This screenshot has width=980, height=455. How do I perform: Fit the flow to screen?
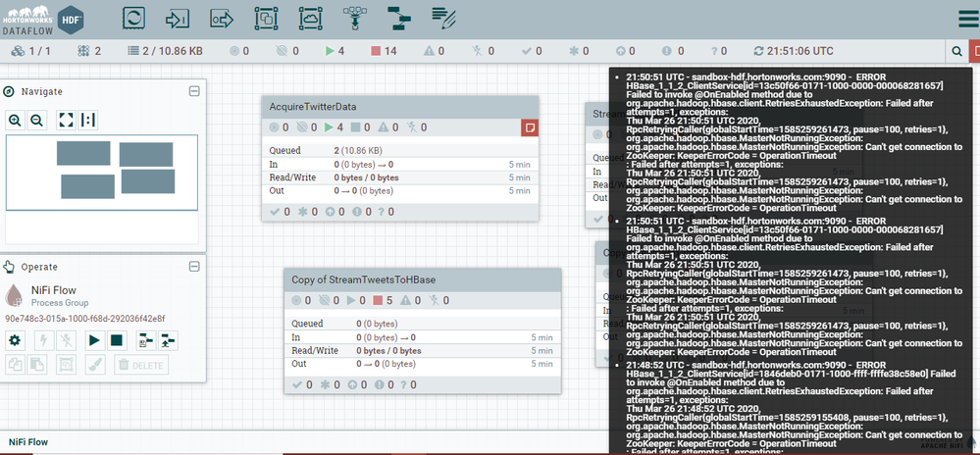coord(66,120)
